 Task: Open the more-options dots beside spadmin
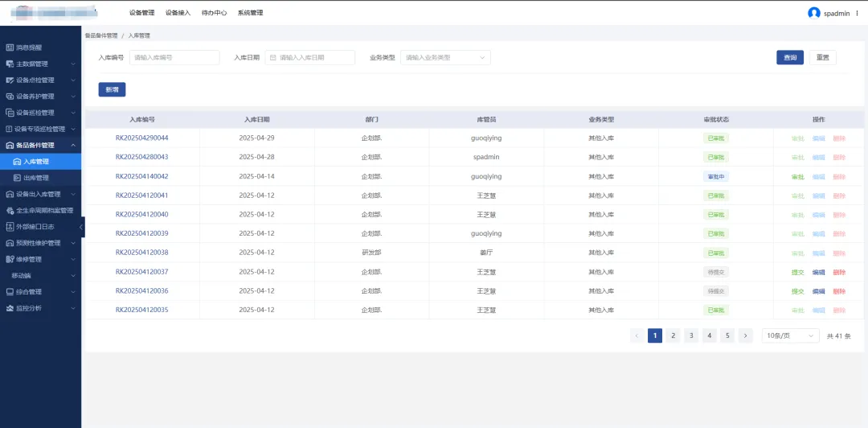[x=857, y=14]
